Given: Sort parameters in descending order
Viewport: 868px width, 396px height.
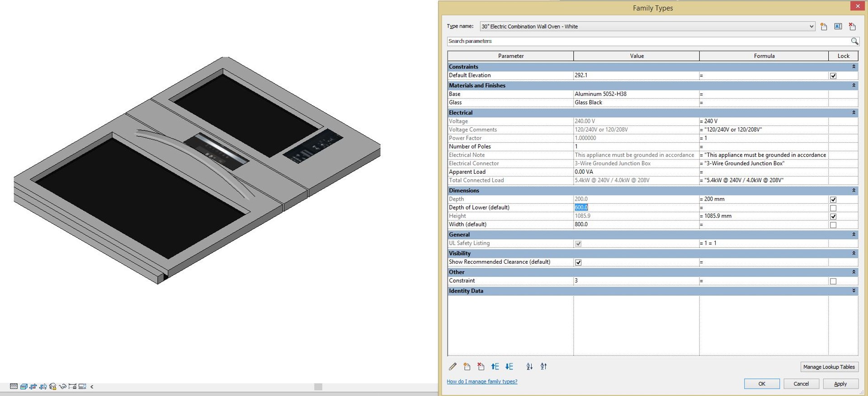Looking at the screenshot, I should (543, 367).
